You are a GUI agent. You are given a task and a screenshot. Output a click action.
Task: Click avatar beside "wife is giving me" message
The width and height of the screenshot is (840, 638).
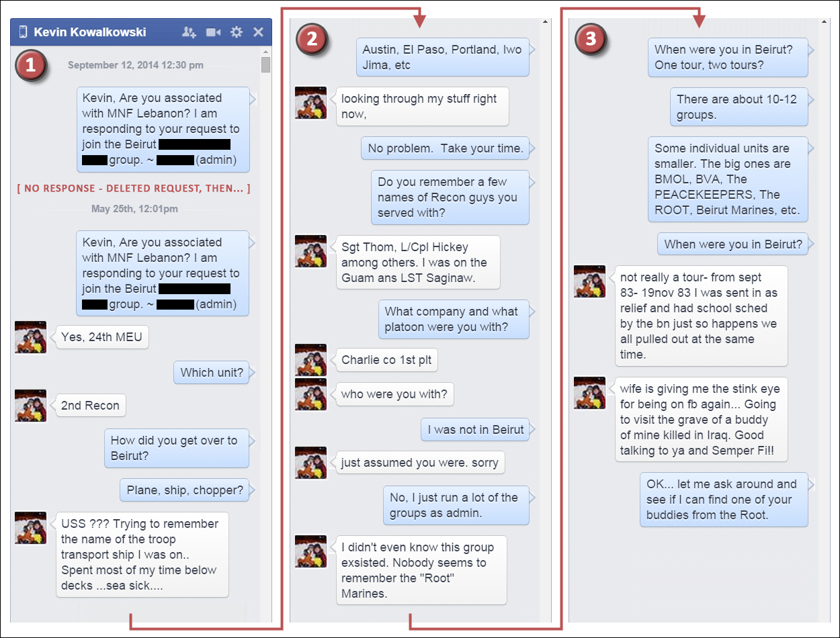(590, 393)
